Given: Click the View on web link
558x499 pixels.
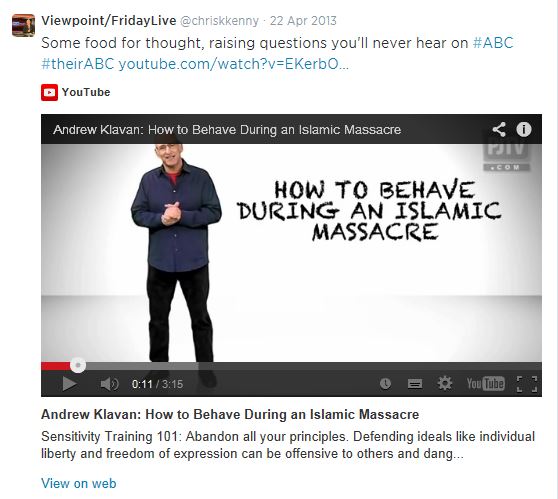Looking at the screenshot, I should 79,483.
